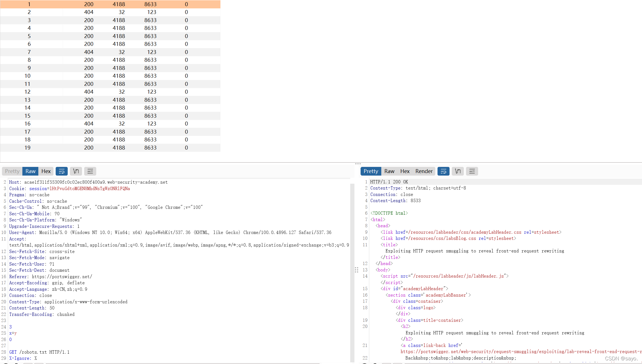Click the X-Ignore: X line
642x364 pixels.
[23, 358]
